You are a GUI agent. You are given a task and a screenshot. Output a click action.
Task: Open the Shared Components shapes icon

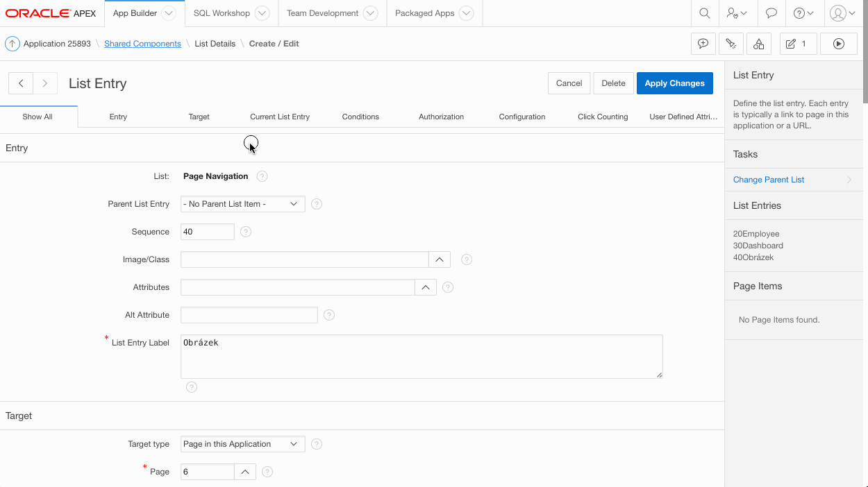(758, 44)
